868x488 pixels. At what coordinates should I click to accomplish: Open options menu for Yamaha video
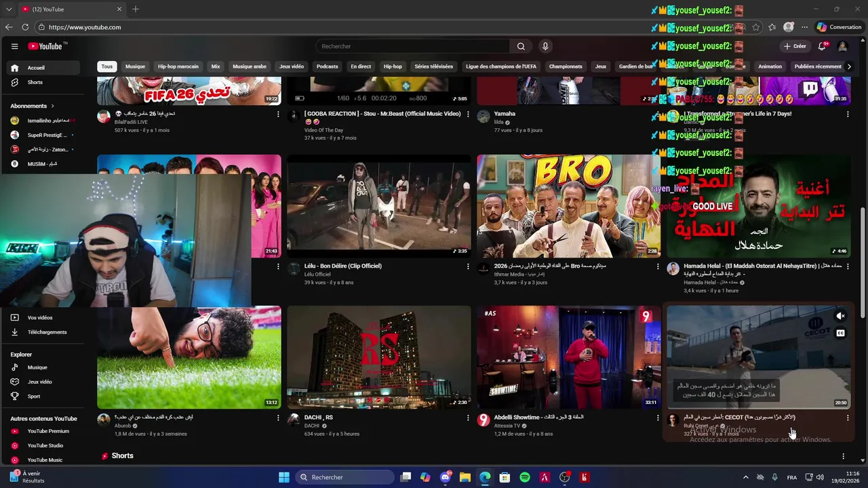point(657,114)
